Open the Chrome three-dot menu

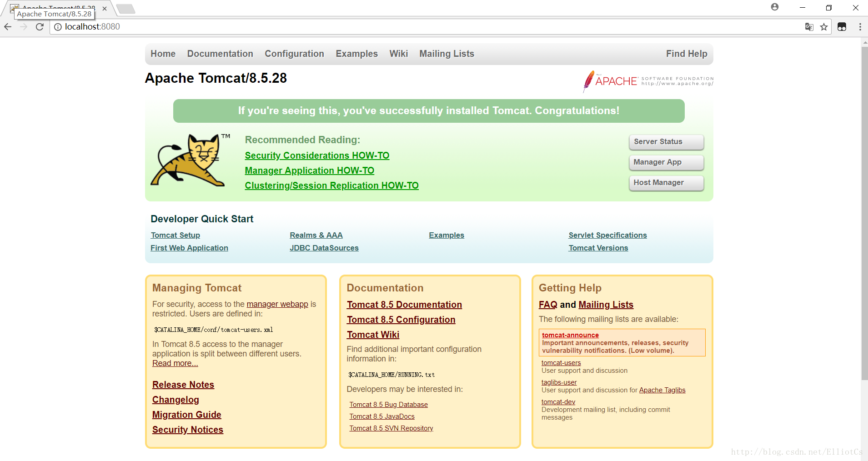[x=860, y=27]
